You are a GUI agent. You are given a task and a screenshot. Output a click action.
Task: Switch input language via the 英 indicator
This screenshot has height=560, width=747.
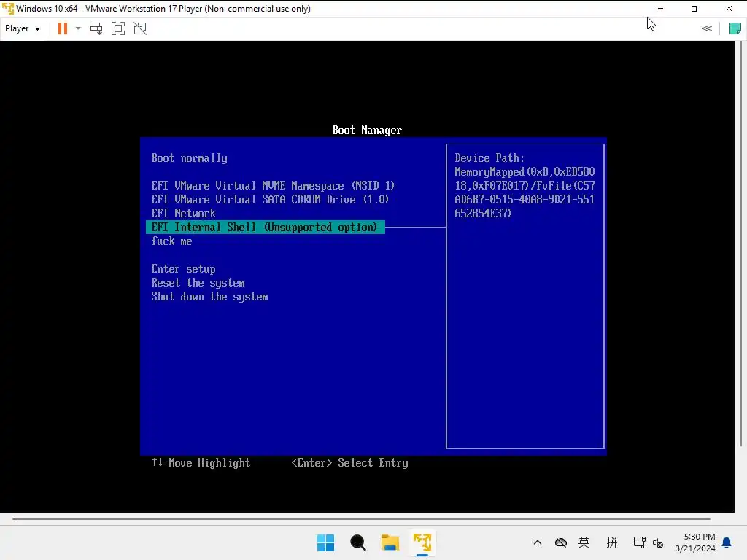(x=584, y=542)
